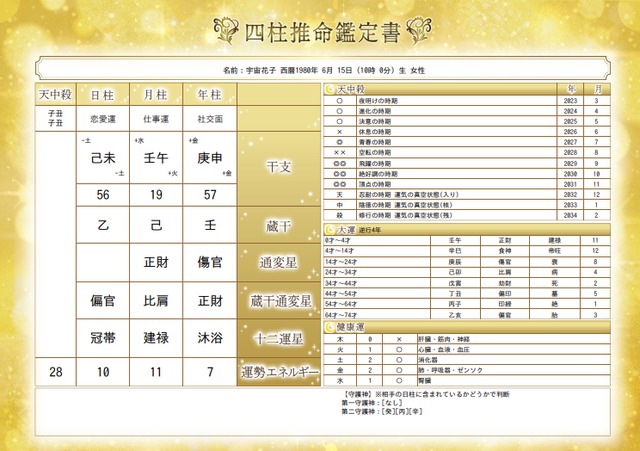This screenshot has height=451, width=640.
Task: Select the 庚申 year pillar cell
Action: (210, 158)
